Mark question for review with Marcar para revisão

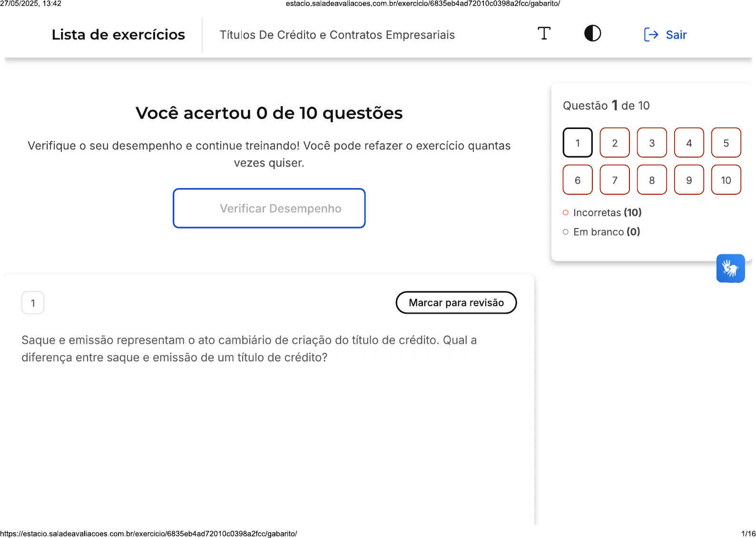(x=456, y=303)
